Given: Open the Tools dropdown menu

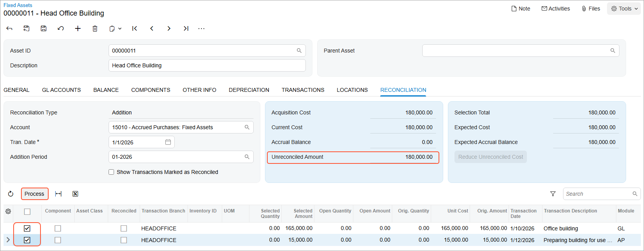Looking at the screenshot, I should (x=624, y=9).
